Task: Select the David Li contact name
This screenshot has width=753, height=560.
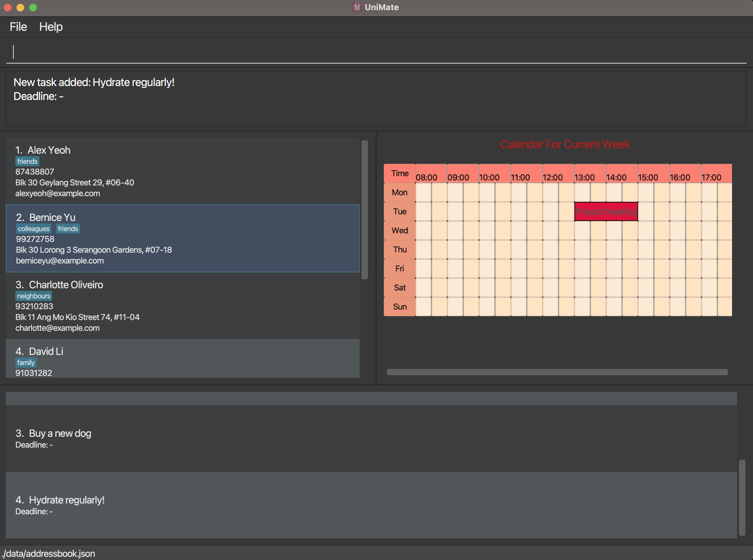Action: coord(46,351)
